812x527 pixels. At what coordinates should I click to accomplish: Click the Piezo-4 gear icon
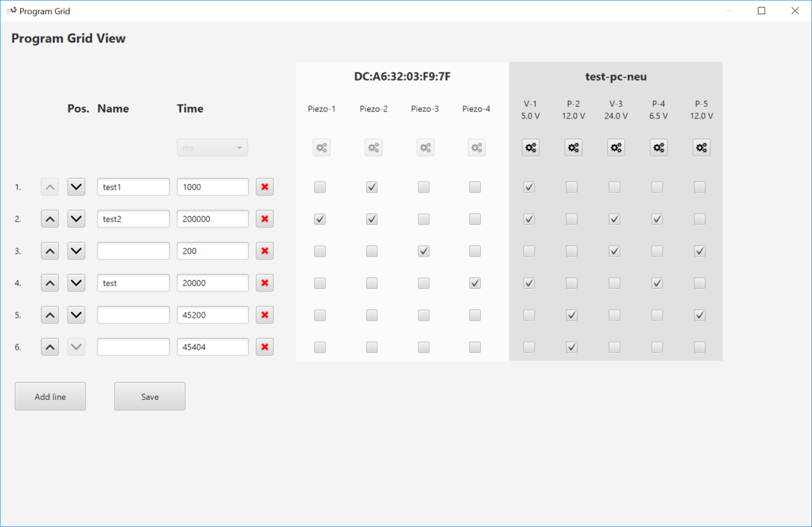(x=476, y=147)
